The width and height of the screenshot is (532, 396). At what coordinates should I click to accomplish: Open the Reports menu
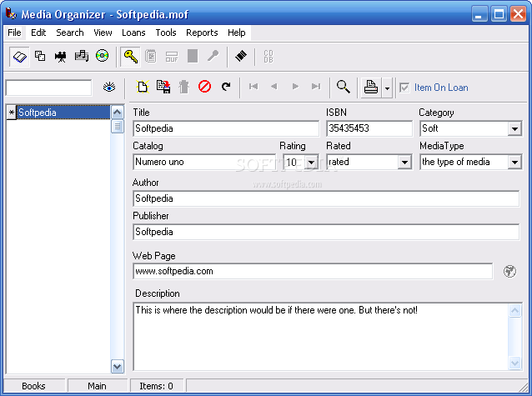[x=202, y=33]
